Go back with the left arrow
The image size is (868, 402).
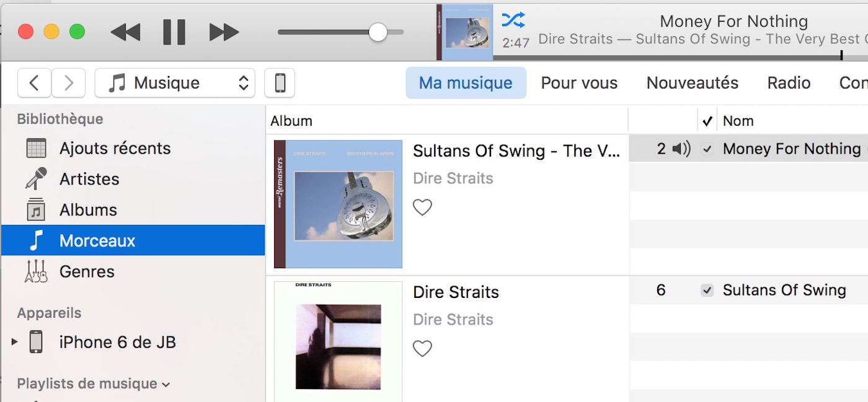35,83
